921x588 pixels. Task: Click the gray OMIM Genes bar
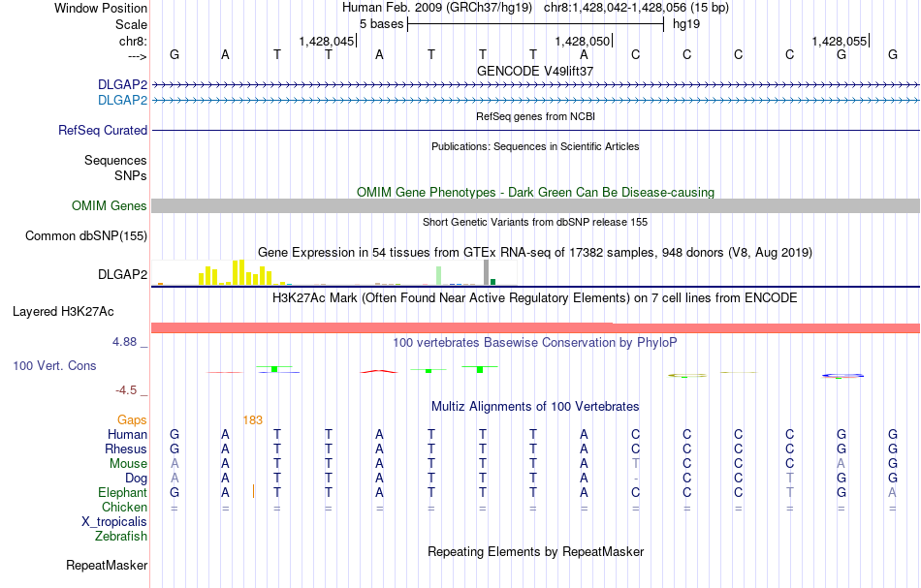(x=535, y=205)
